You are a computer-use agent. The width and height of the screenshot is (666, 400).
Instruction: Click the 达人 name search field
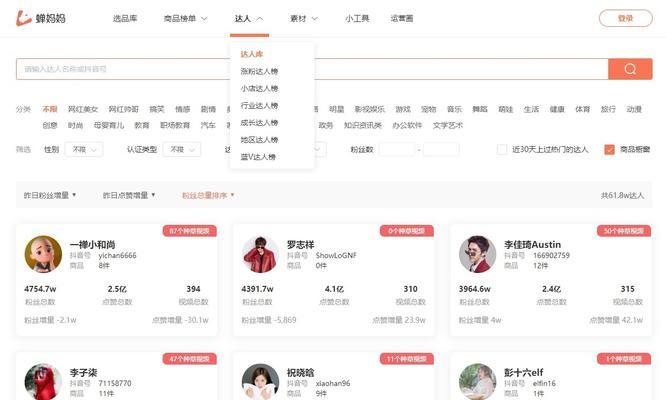312,69
